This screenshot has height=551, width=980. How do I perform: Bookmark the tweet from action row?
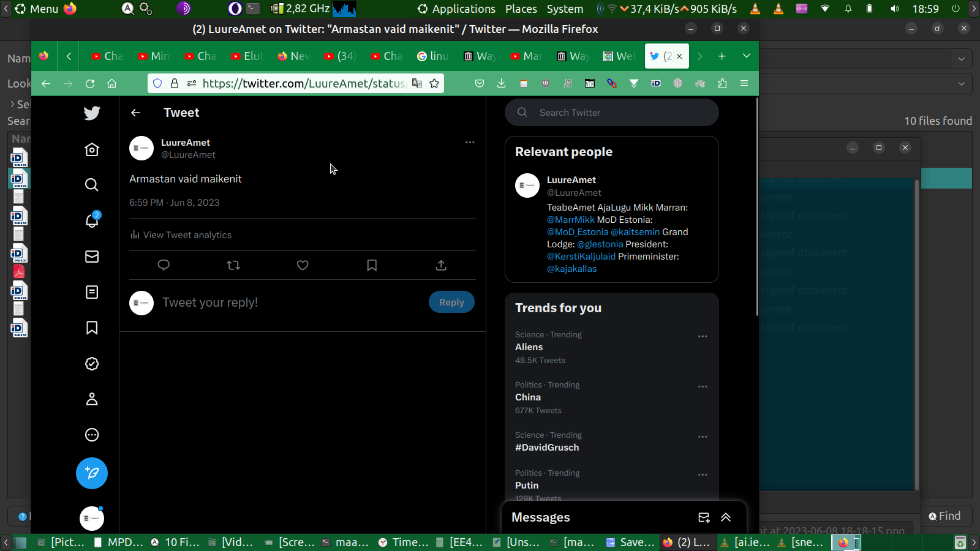pyautogui.click(x=372, y=265)
